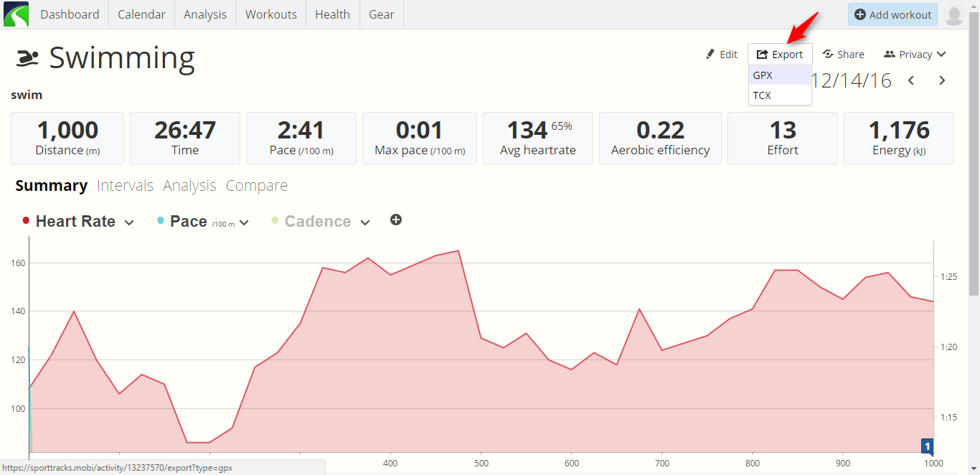Click the Export button
Viewport: 980px width, 475px height.
pos(780,55)
